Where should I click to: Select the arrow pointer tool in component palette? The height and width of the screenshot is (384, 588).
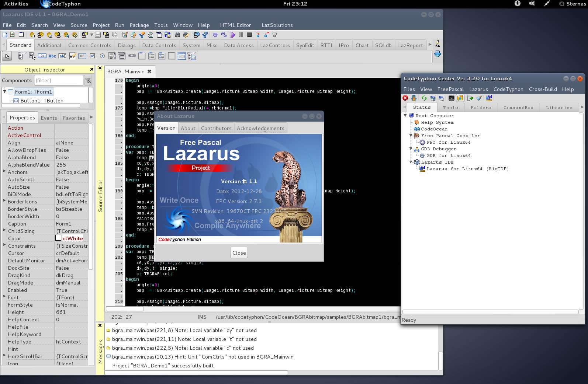click(7, 56)
